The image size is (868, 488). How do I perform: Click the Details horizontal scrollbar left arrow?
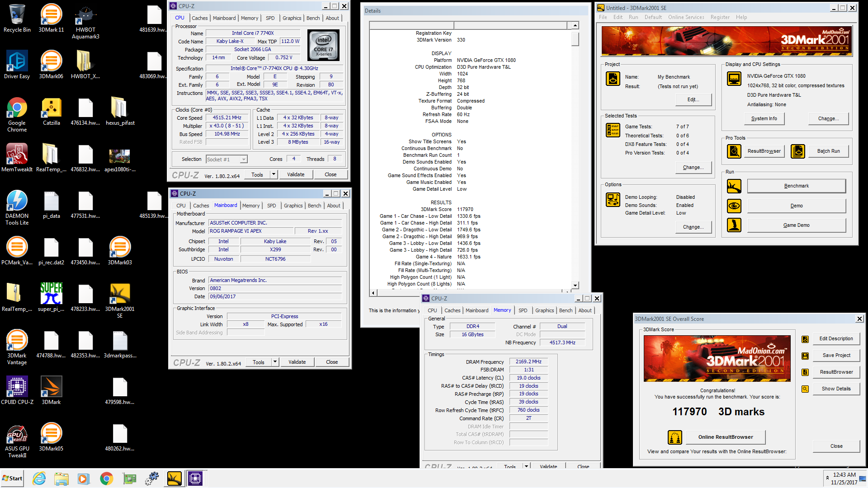coord(373,293)
